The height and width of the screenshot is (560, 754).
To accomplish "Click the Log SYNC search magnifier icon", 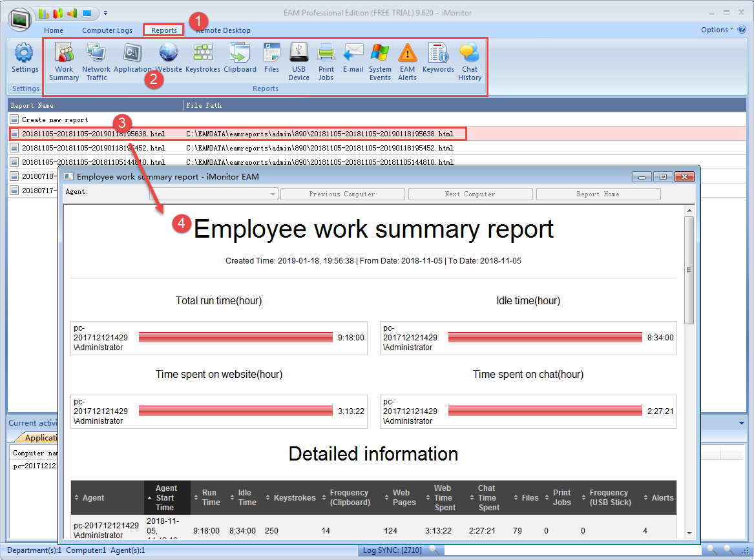I will (x=434, y=550).
